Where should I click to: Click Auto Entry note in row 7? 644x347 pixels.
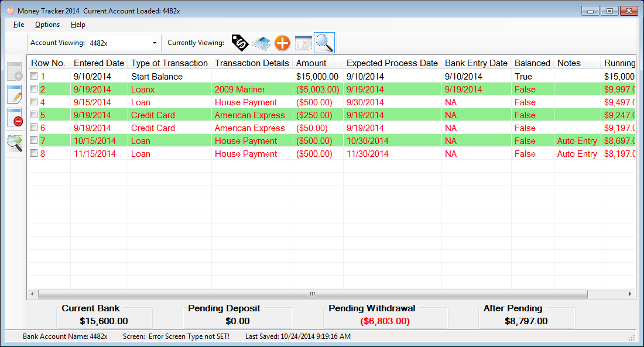click(x=577, y=141)
